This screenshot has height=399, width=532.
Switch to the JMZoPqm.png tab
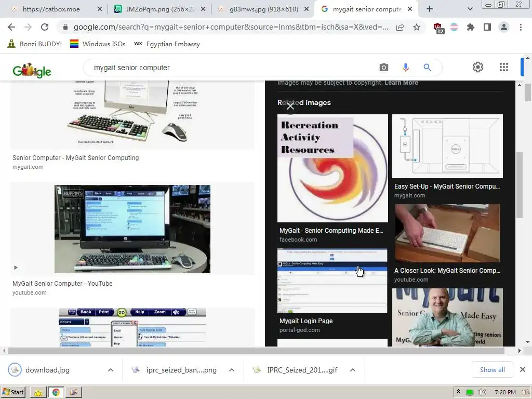159,9
